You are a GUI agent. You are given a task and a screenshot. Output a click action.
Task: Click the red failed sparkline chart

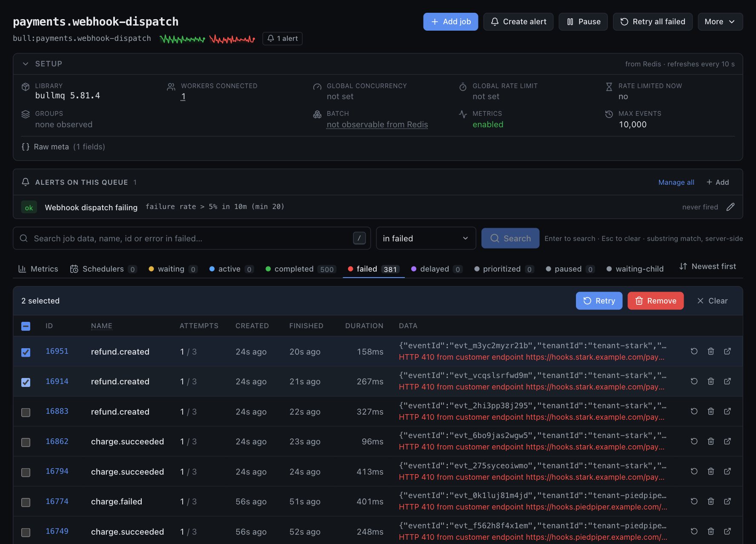pyautogui.click(x=232, y=39)
